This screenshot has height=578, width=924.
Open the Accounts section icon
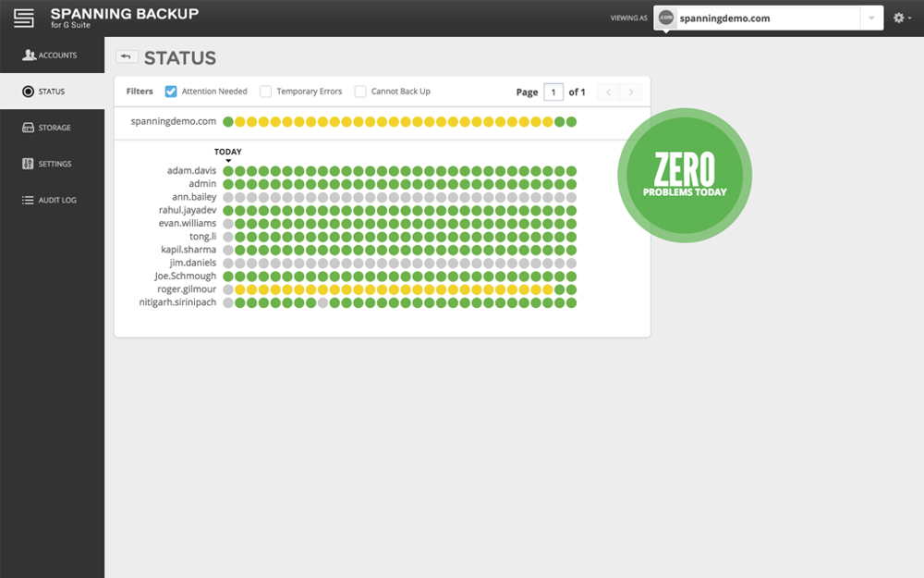pos(29,55)
